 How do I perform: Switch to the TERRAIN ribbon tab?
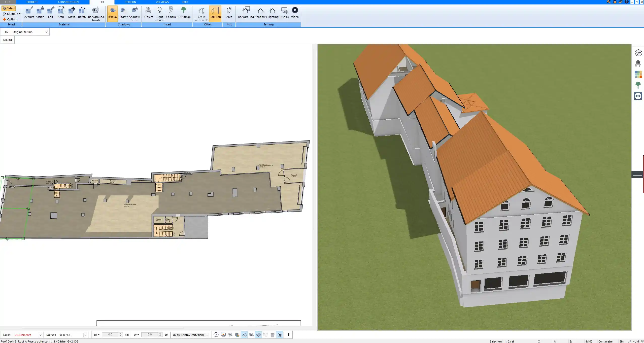coord(130,2)
